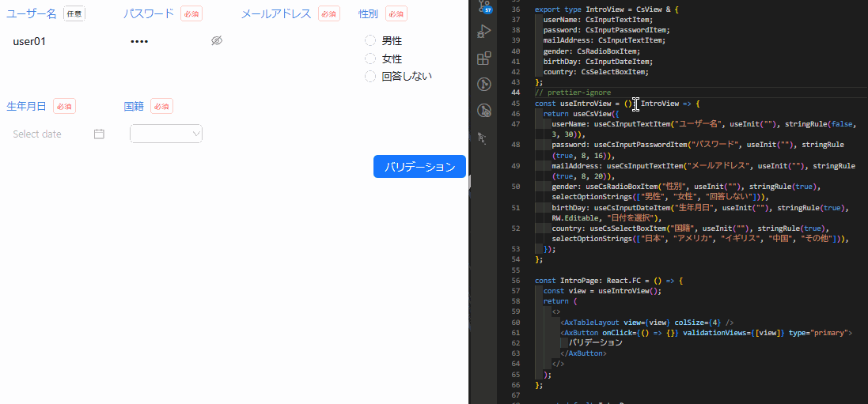Click the 任意 tag beside ユーザー名
Image resolution: width=868 pixels, height=404 pixels.
click(x=74, y=14)
